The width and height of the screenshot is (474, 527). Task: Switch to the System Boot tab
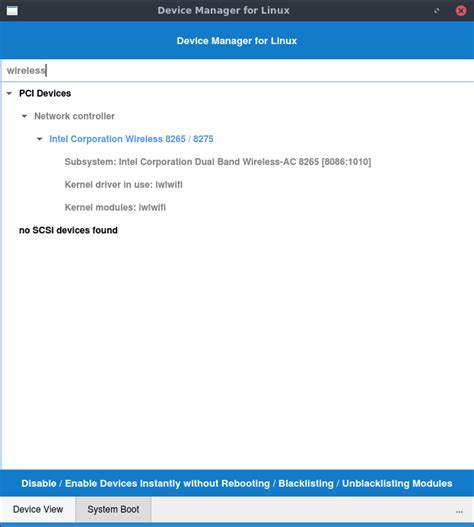point(113,509)
